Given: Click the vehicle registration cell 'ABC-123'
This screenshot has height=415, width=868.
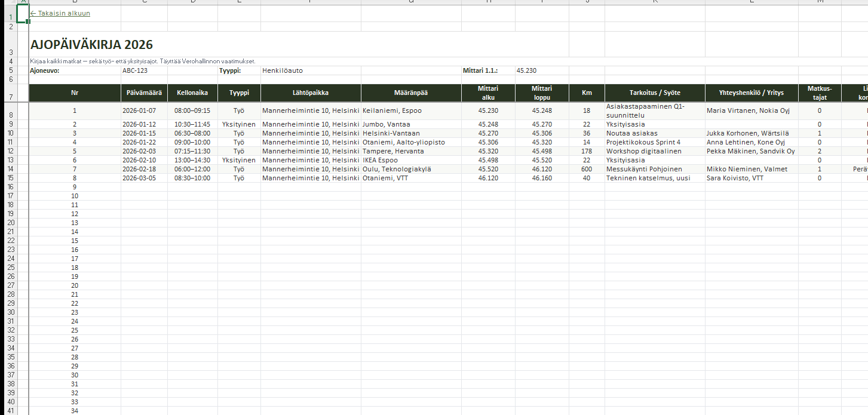Looking at the screenshot, I should click(135, 70).
